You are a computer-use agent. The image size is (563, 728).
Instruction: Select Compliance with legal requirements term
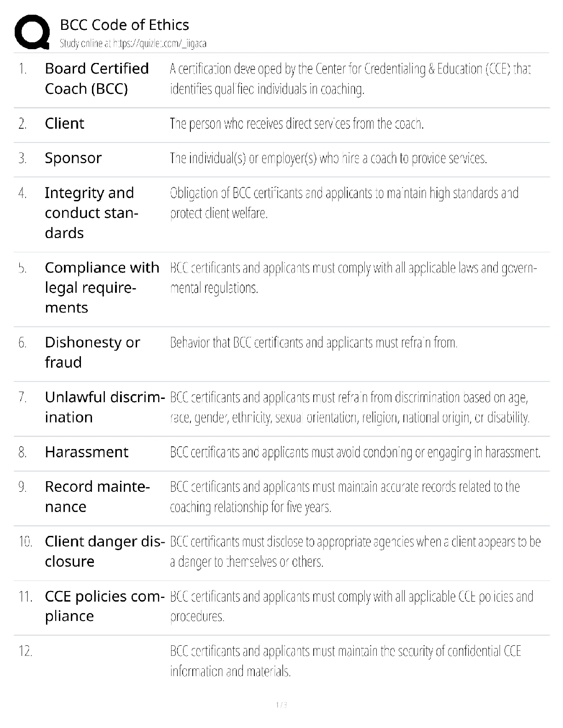click(102, 288)
